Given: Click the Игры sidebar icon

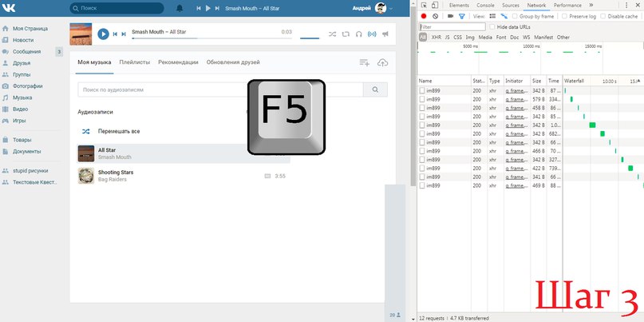Looking at the screenshot, I should tap(6, 121).
